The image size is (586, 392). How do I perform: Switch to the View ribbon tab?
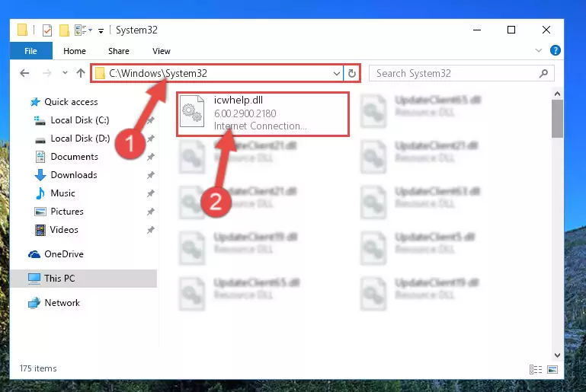162,51
